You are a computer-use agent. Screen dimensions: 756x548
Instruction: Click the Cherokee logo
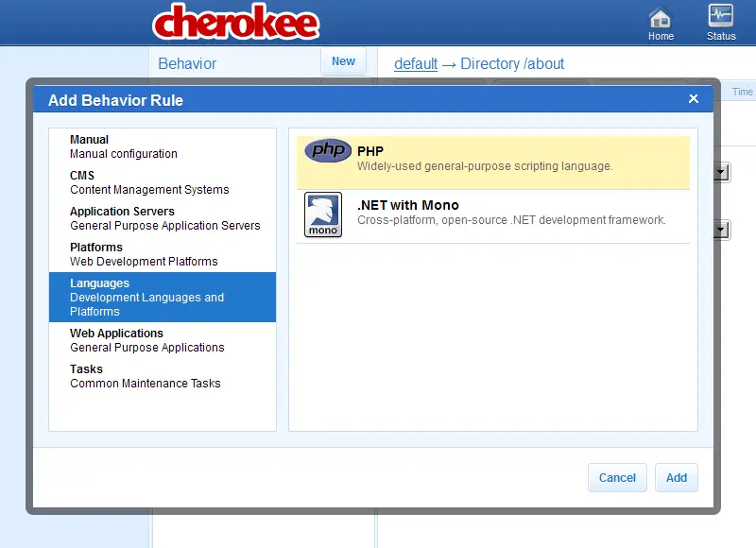235,22
